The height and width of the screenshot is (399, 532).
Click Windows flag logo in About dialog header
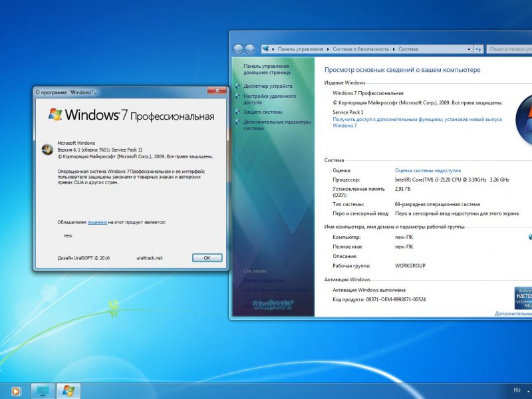[x=55, y=114]
